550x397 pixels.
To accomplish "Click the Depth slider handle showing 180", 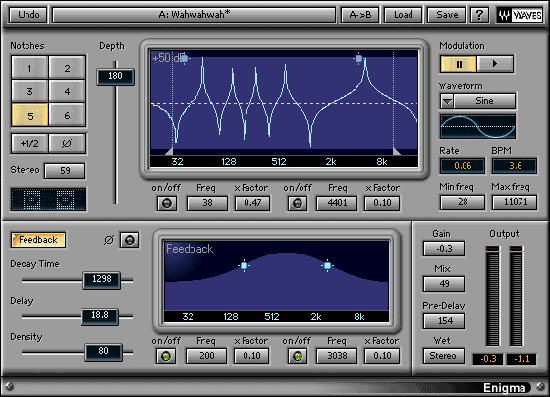I will coord(115,76).
